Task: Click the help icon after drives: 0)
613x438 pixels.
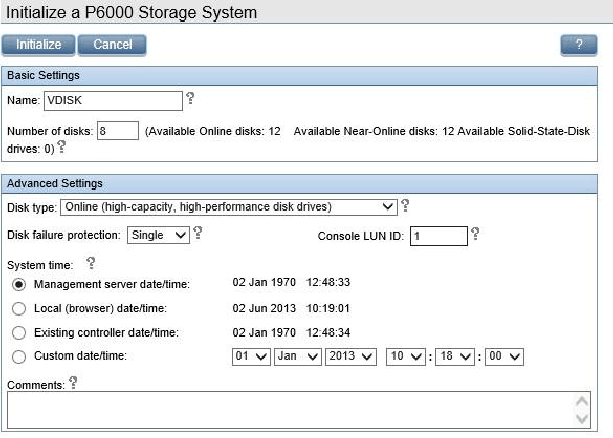Action: coord(62,147)
